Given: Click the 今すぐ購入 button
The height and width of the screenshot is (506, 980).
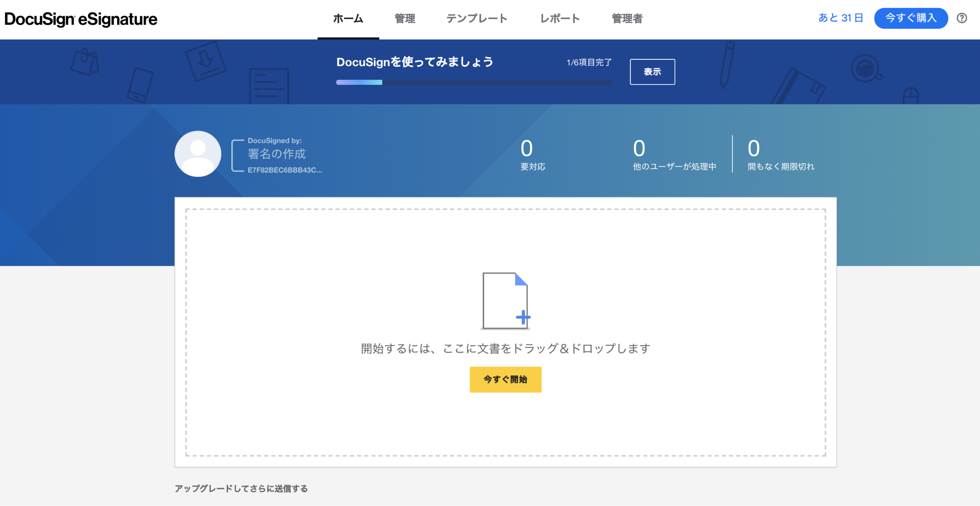Looking at the screenshot, I should pos(911,18).
